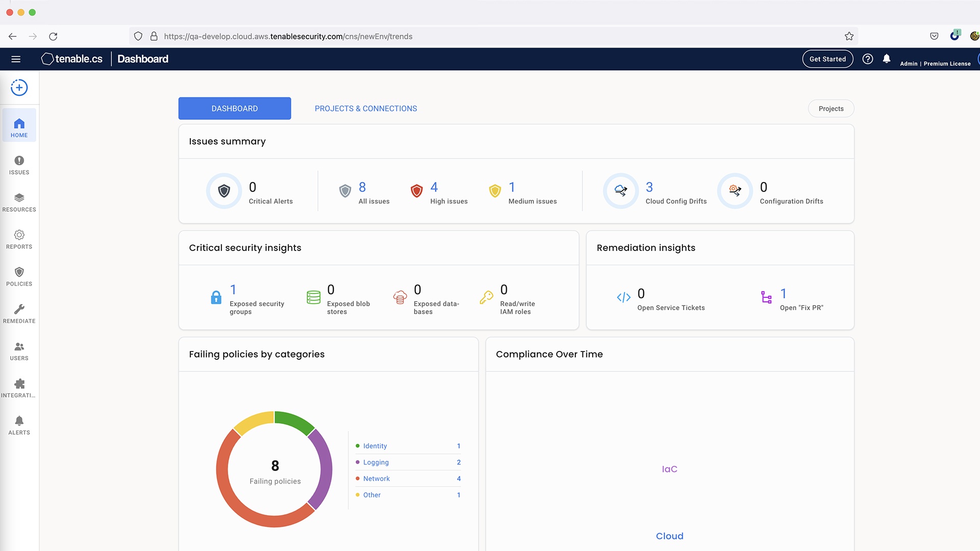Image resolution: width=980 pixels, height=551 pixels.
Task: Click the Medium issues yellow shield icon
Action: tap(495, 191)
